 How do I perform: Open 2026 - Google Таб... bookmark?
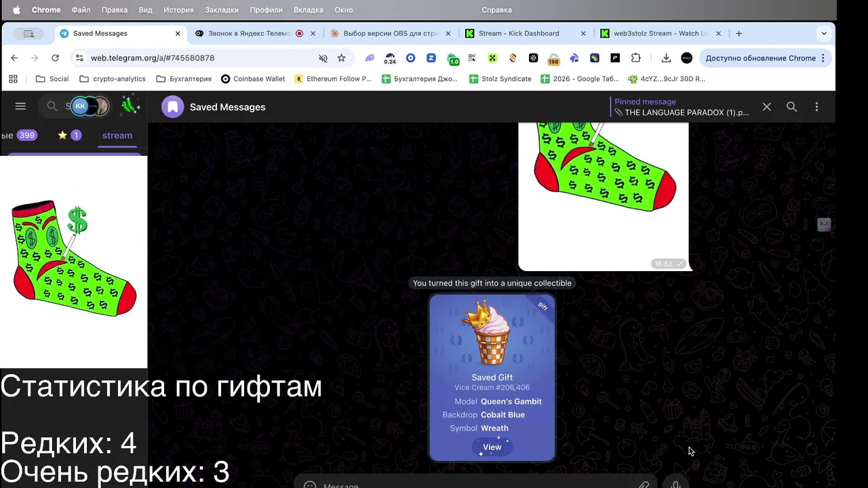pyautogui.click(x=580, y=79)
